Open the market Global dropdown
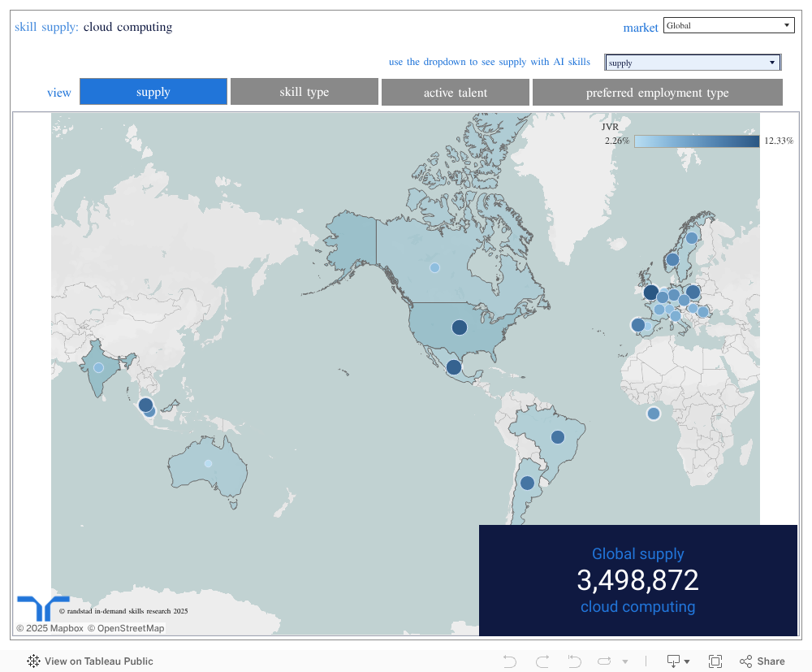Image resolution: width=812 pixels, height=672 pixels. (728, 24)
